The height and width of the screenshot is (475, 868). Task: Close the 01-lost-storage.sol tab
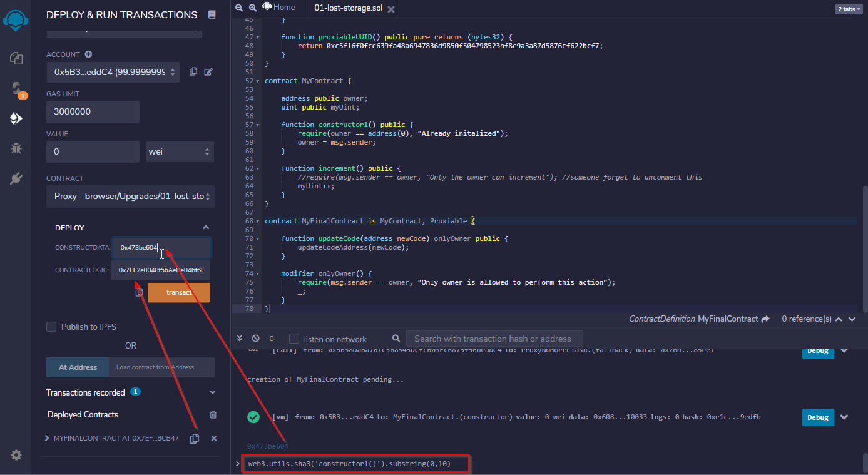[391, 9]
